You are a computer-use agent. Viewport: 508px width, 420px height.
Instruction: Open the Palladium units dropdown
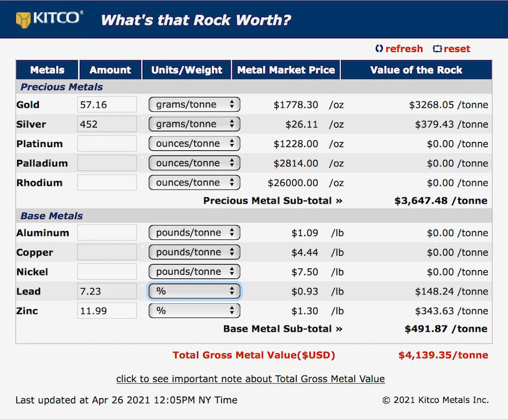194,163
